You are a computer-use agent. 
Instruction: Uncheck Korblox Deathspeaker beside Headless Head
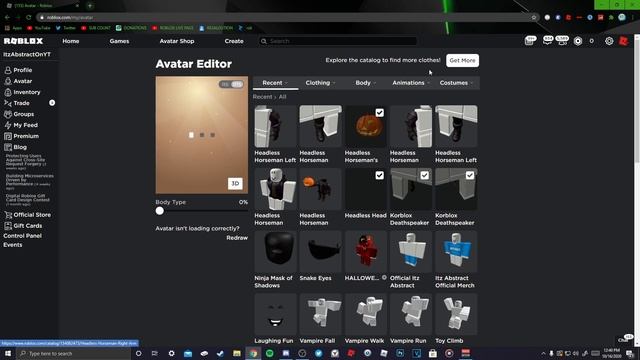coord(425,176)
